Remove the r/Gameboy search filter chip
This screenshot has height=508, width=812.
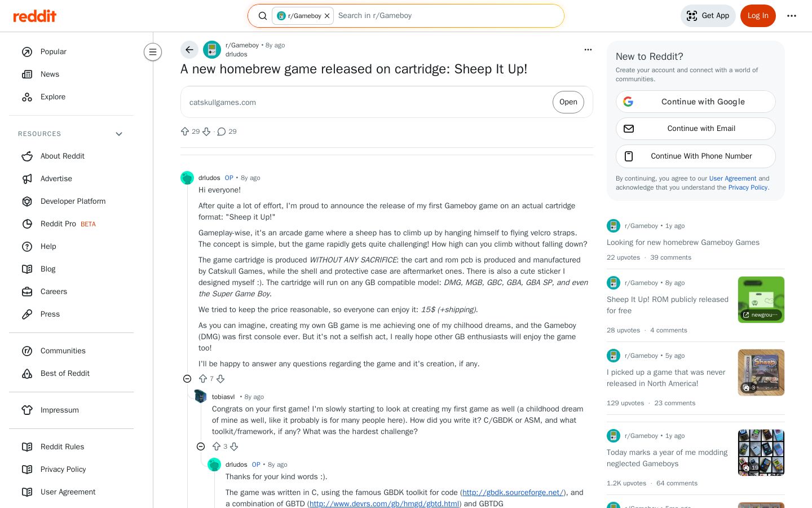(x=327, y=16)
